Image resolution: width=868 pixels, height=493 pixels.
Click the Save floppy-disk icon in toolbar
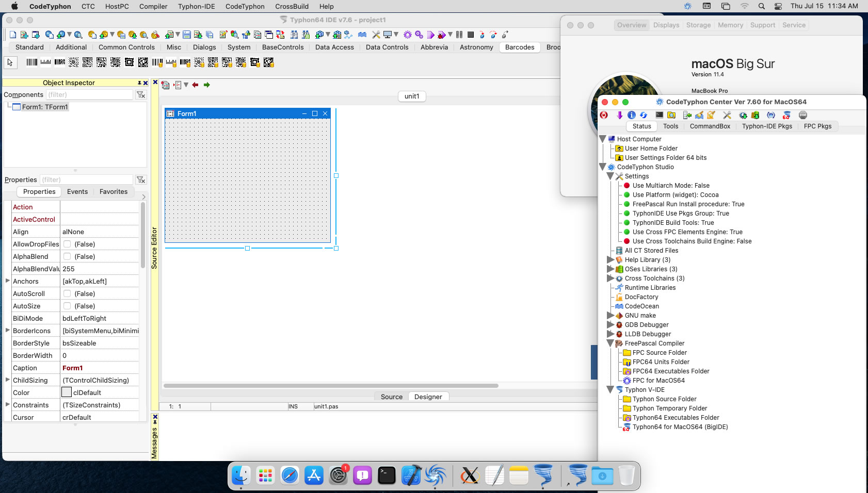(187, 35)
